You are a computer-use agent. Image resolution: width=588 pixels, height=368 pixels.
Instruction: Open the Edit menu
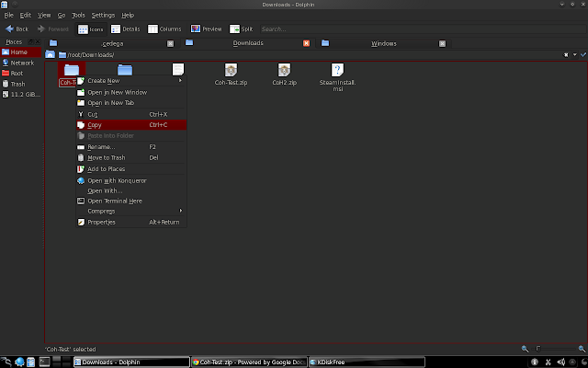pos(25,15)
